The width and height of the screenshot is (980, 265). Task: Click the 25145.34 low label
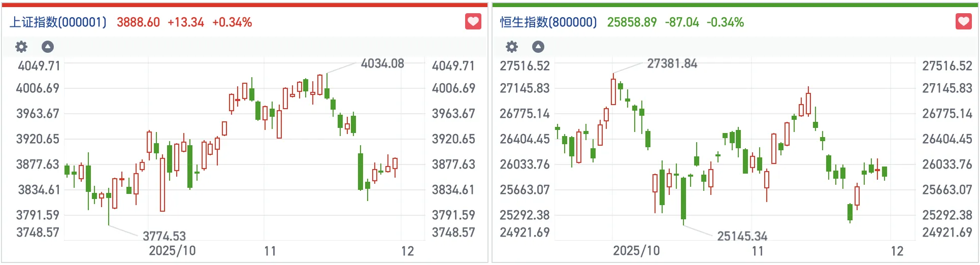coord(742,236)
